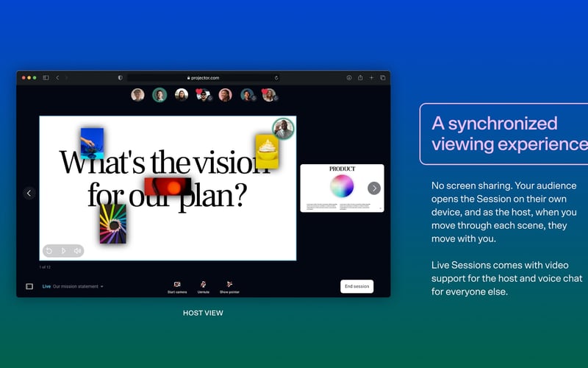Select the third participant avatar
This screenshot has height=368, width=588.
(182, 95)
